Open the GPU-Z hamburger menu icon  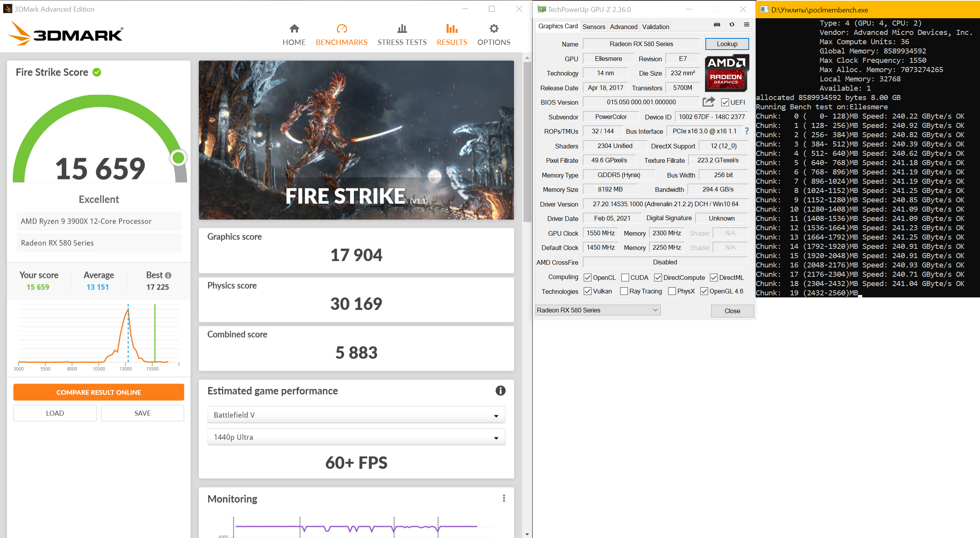pyautogui.click(x=746, y=24)
